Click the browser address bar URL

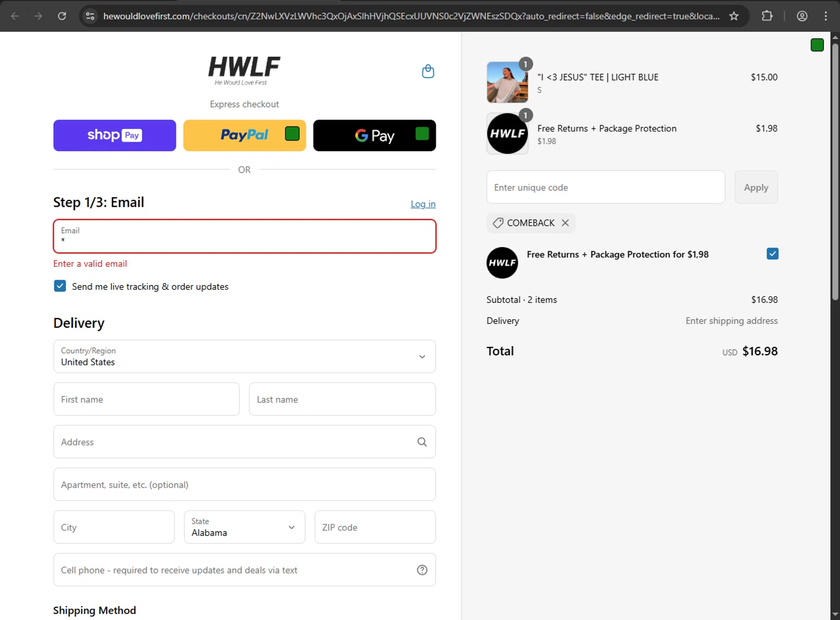click(x=412, y=16)
